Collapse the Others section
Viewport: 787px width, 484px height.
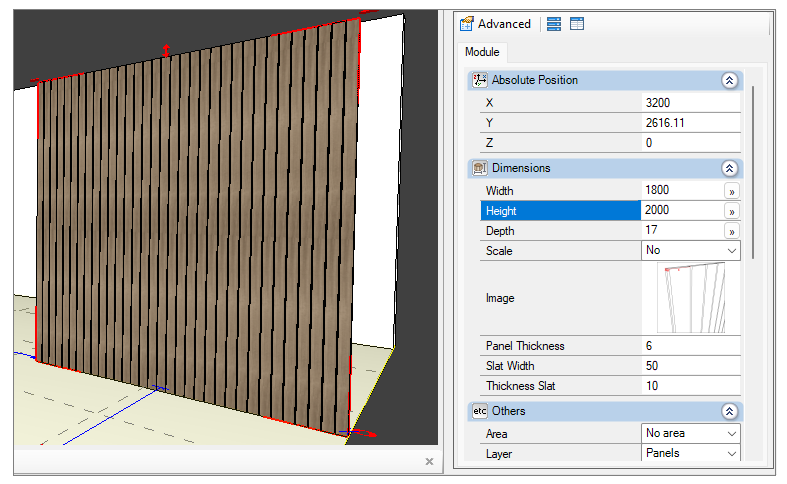[729, 412]
